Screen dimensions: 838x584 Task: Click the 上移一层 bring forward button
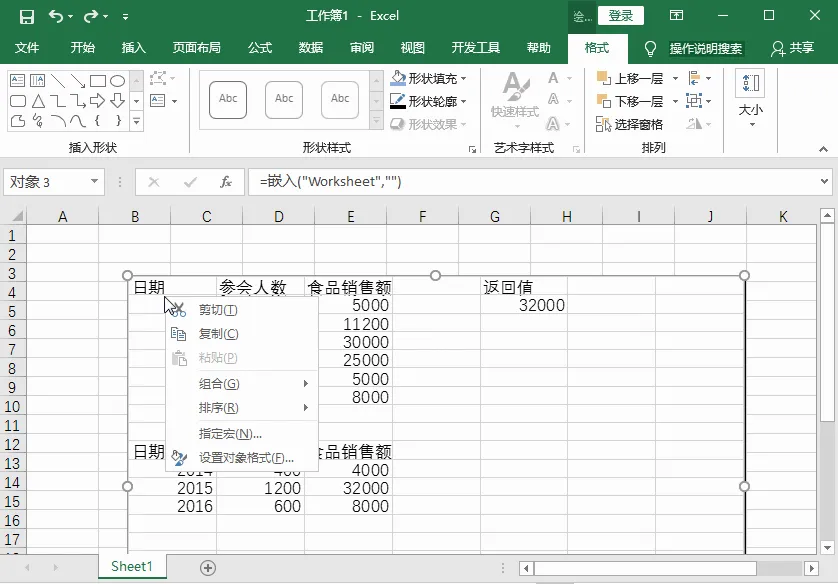tap(630, 78)
